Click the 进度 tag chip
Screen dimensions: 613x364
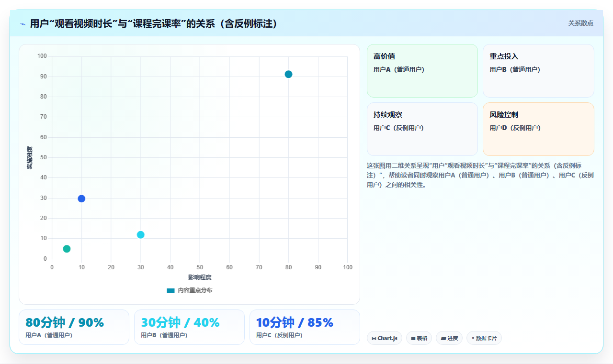click(x=449, y=338)
